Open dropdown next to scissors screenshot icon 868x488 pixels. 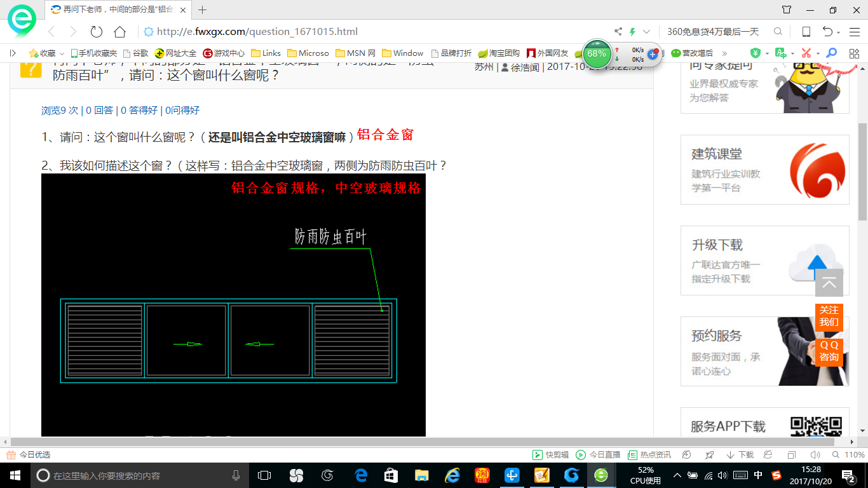pos(817,53)
